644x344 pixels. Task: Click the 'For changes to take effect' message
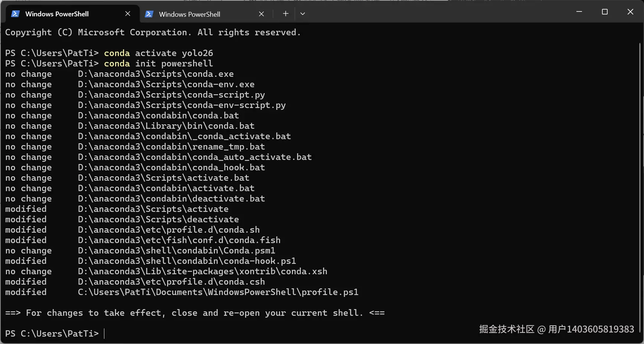pos(195,313)
